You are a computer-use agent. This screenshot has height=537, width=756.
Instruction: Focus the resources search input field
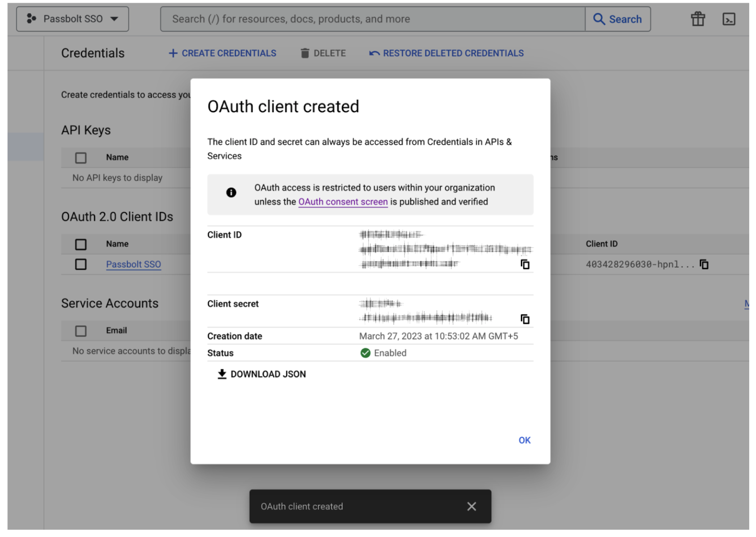click(373, 19)
